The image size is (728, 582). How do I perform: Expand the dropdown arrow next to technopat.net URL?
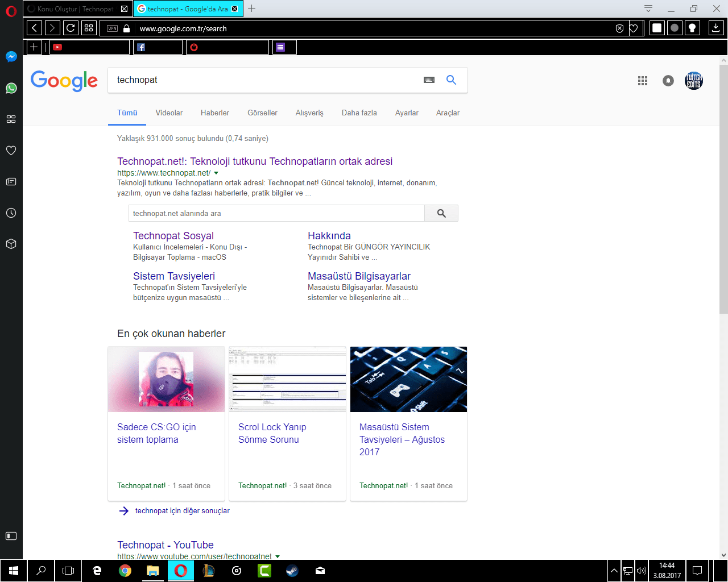point(216,173)
